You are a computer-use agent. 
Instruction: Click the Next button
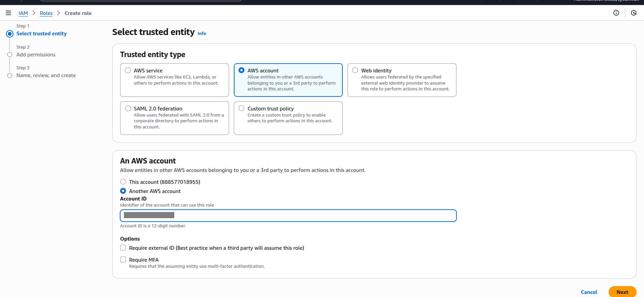tap(622, 292)
